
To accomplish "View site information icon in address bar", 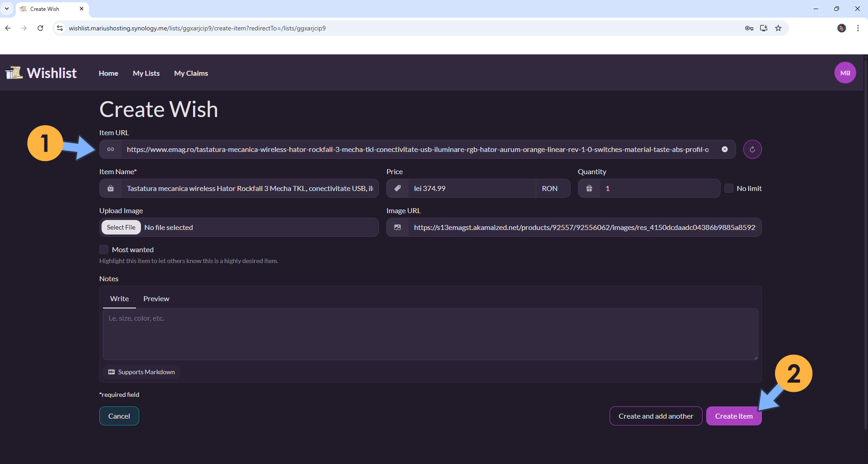I will (60, 28).
